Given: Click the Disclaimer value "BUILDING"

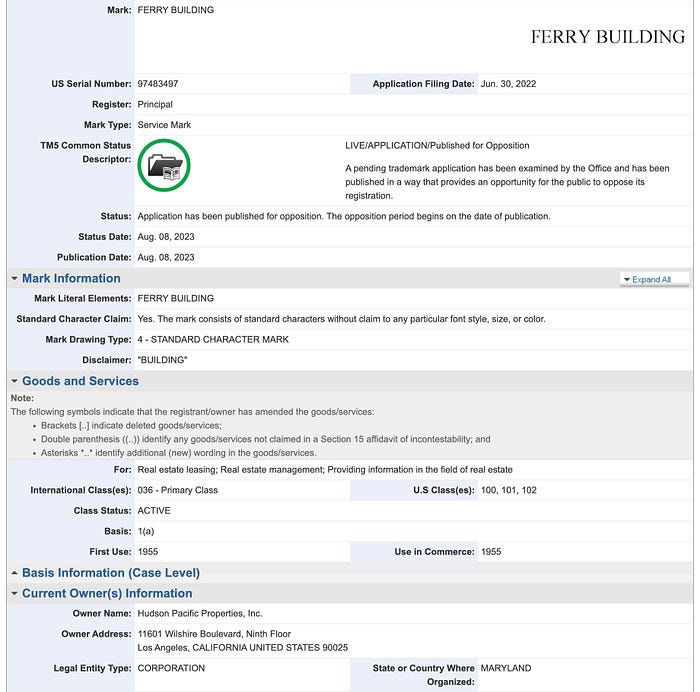Looking at the screenshot, I should click(162, 360).
